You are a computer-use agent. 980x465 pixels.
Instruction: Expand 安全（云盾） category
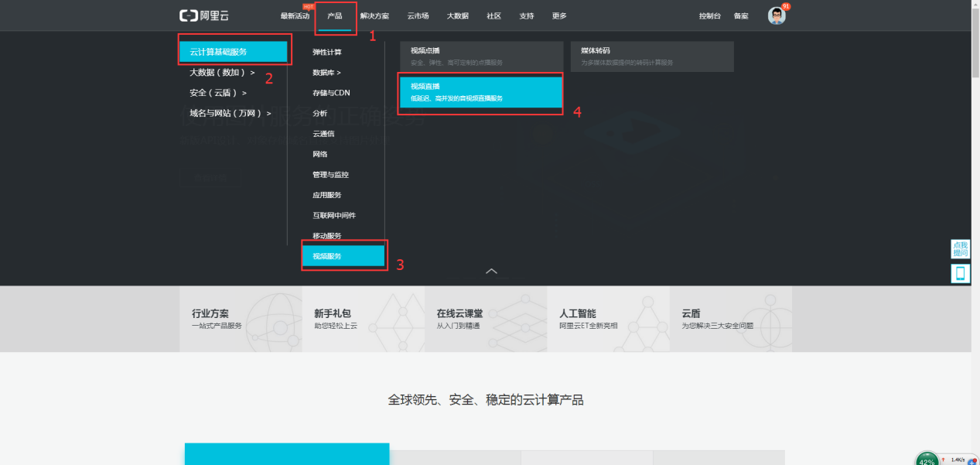pos(218,93)
